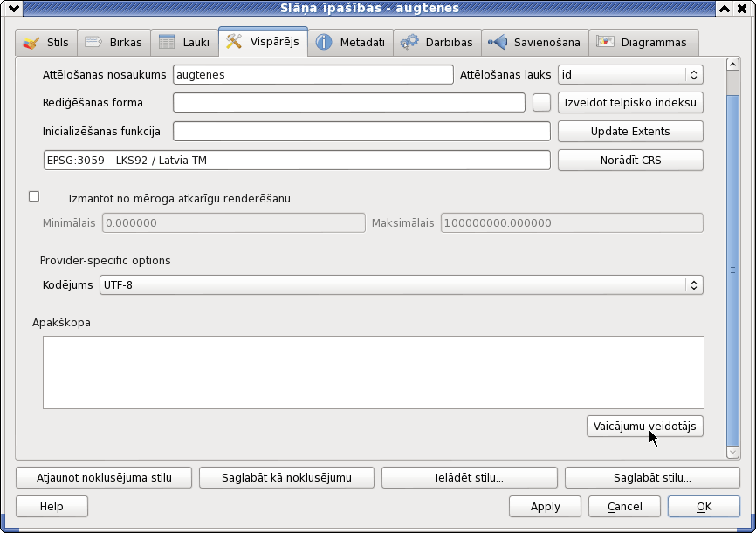Image resolution: width=756 pixels, height=533 pixels.
Task: Open the Stils tab
Action: [x=46, y=43]
